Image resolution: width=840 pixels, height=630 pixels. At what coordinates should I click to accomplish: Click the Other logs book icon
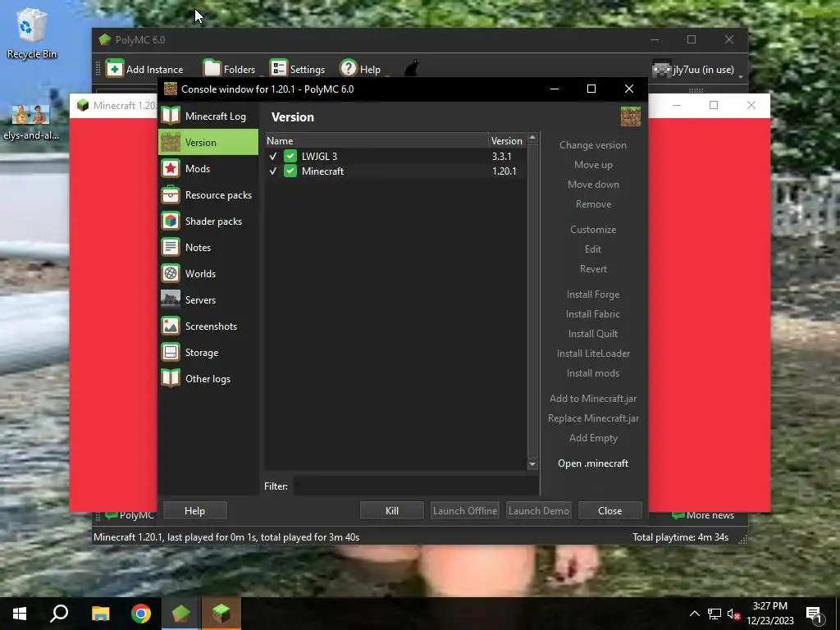point(171,378)
